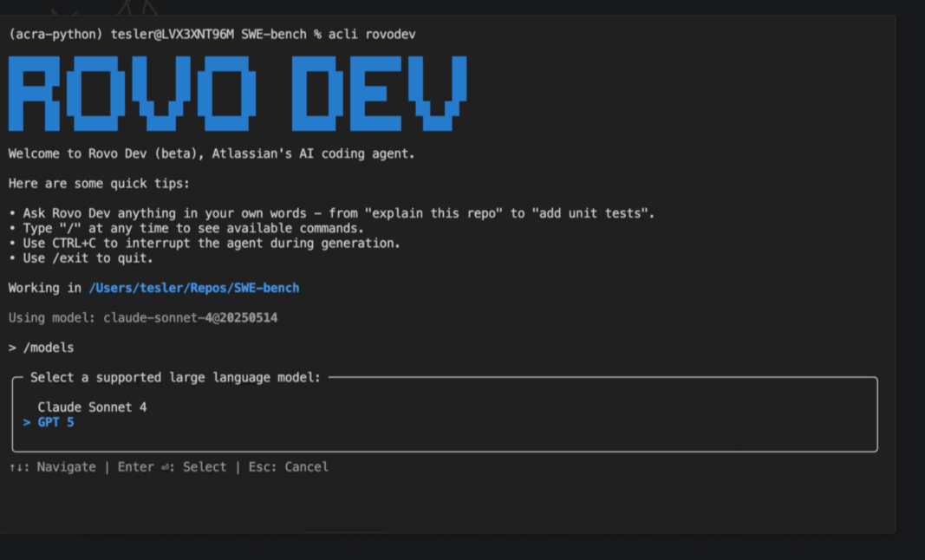
Task: Choose the GPT 5 model option
Action: pos(55,423)
